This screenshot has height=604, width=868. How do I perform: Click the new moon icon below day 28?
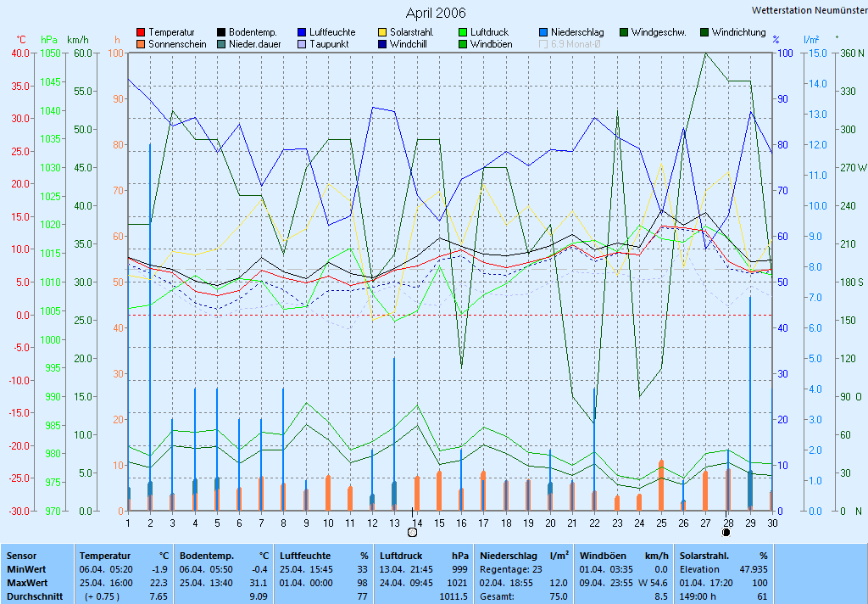click(726, 533)
